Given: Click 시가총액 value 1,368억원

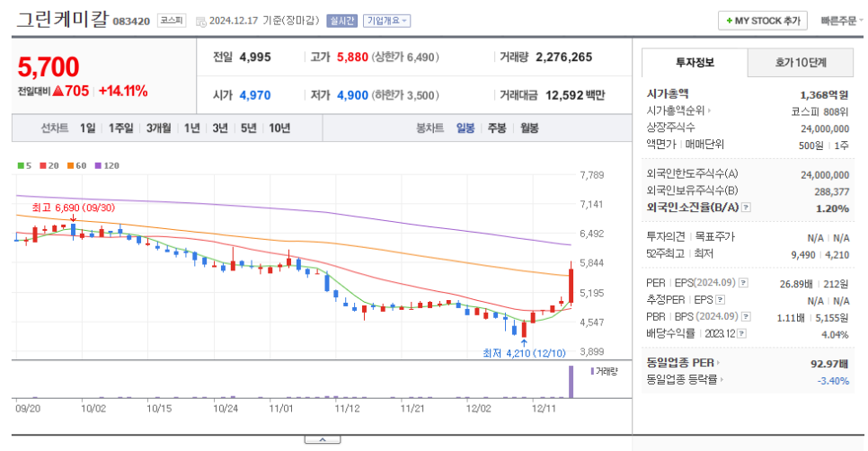Looking at the screenshot, I should [824, 95].
